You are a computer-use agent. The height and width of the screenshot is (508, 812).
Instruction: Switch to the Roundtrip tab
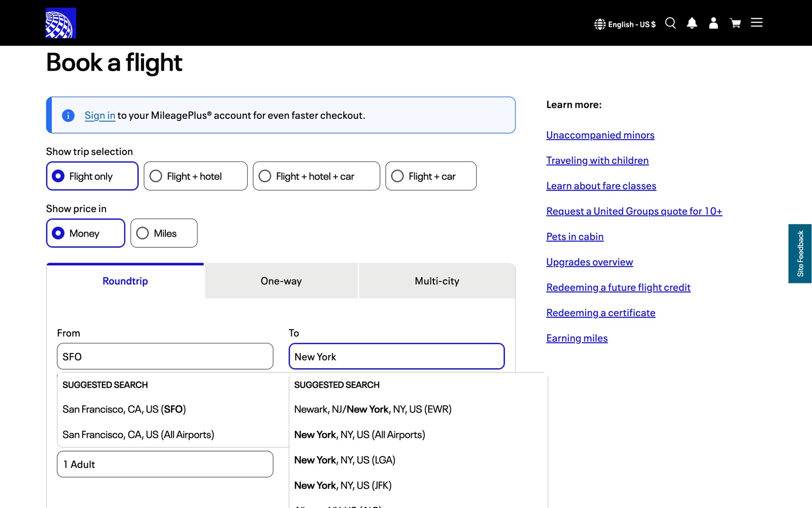pos(125,281)
